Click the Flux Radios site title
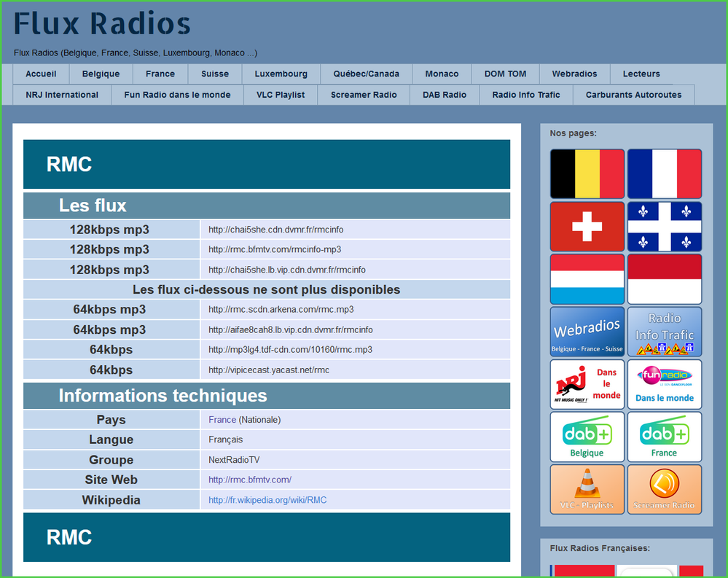 coord(102,24)
